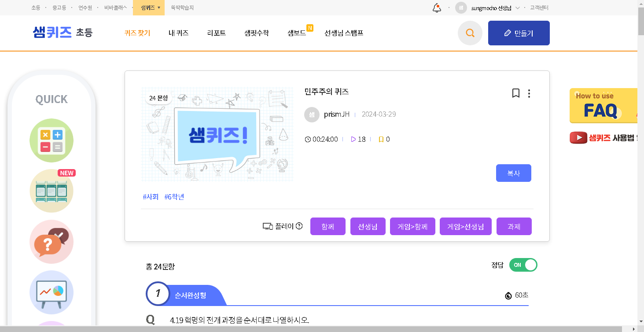The image size is (644, 332).
Task: Open the 초등 link in top bar
Action: tap(36, 7)
